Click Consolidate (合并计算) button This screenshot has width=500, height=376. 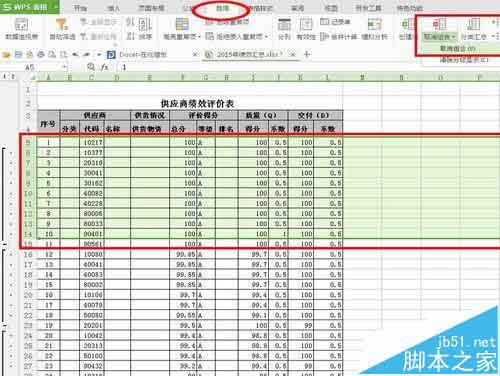click(x=339, y=36)
